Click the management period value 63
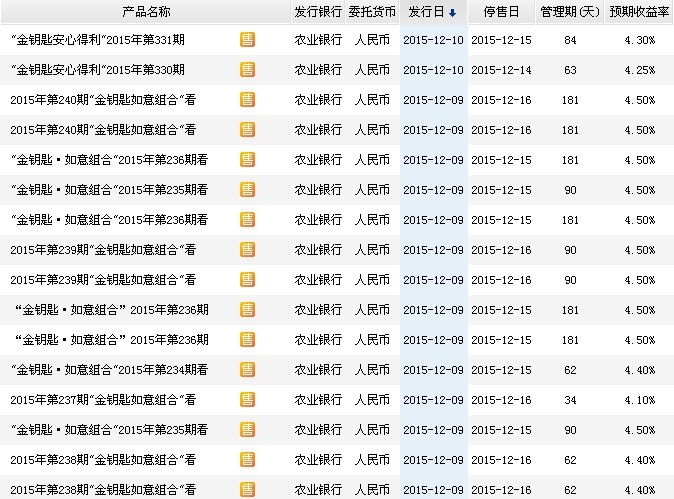The image size is (674, 499). tap(570, 70)
